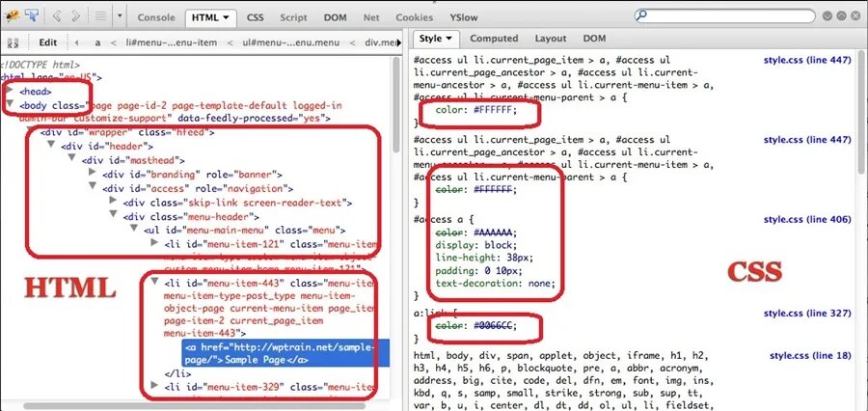Click the HTML panel horizontal scrollbar
Image resolution: width=868 pixels, height=411 pixels.
click(x=195, y=406)
